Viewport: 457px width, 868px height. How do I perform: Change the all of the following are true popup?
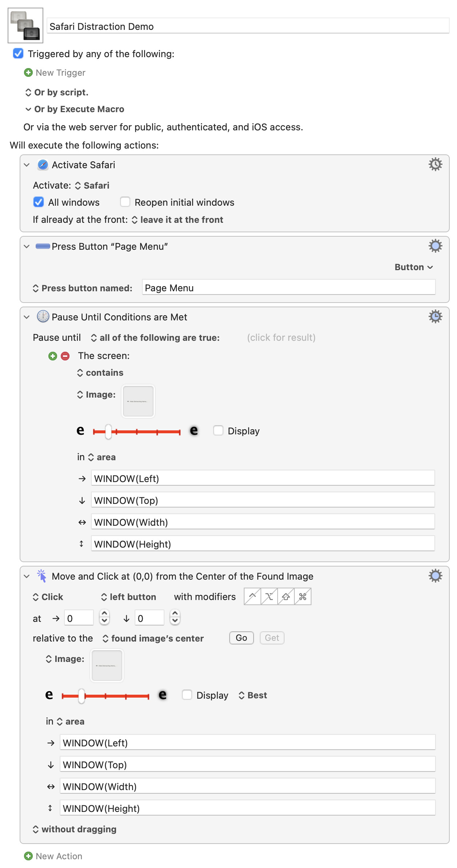pos(155,338)
